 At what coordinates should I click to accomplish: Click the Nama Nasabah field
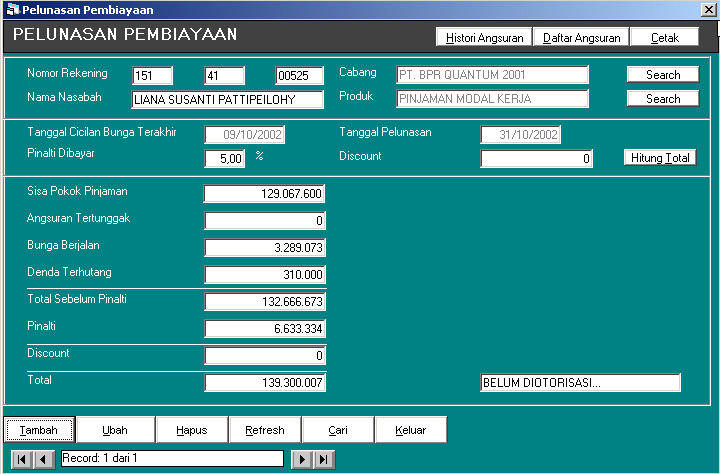pyautogui.click(x=228, y=99)
